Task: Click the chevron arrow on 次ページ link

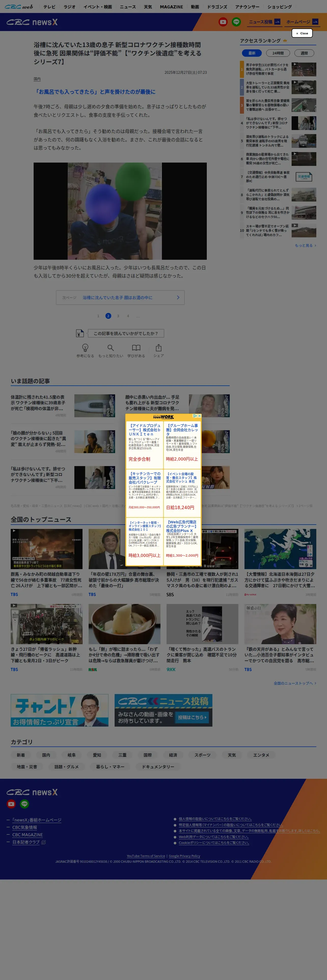Action: (178, 297)
